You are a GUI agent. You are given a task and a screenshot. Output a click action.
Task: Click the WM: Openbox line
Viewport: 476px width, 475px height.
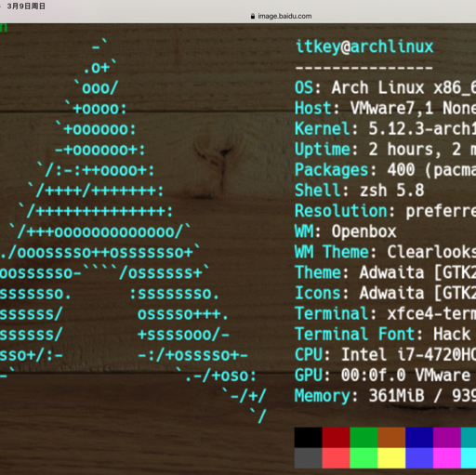click(x=346, y=231)
